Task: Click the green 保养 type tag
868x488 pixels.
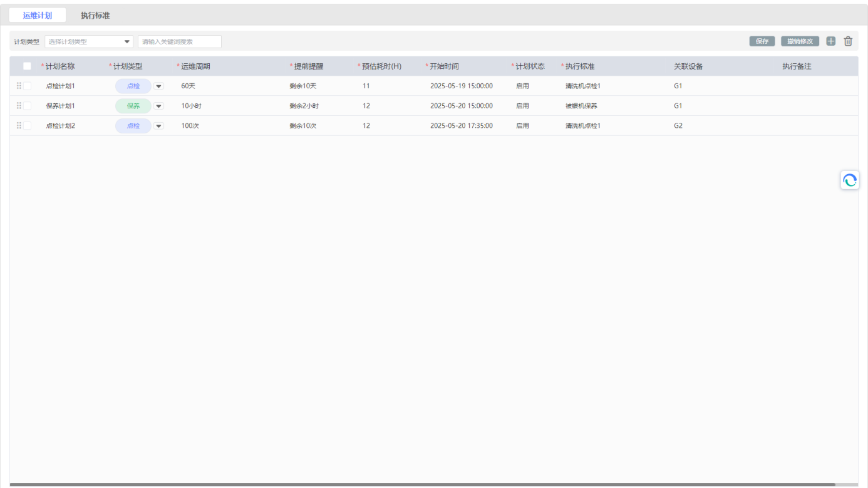Action: coord(133,106)
